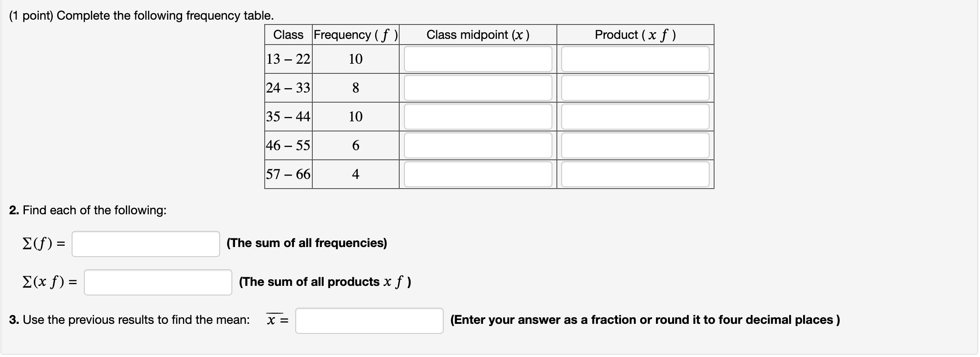Select the Class column header

click(x=287, y=35)
